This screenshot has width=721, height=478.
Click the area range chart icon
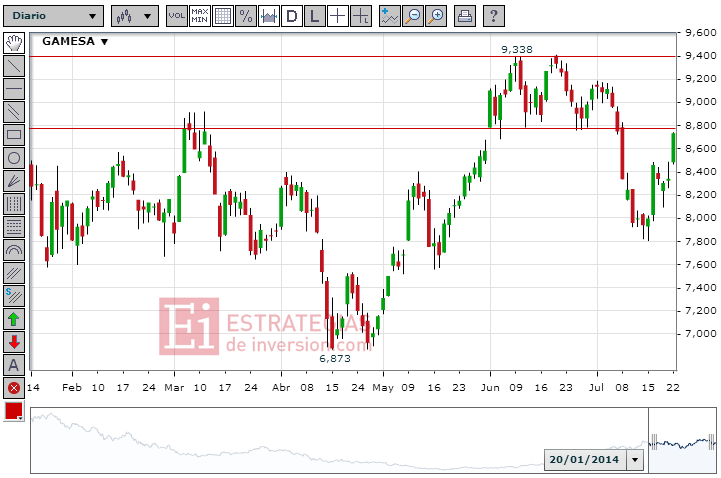point(269,16)
